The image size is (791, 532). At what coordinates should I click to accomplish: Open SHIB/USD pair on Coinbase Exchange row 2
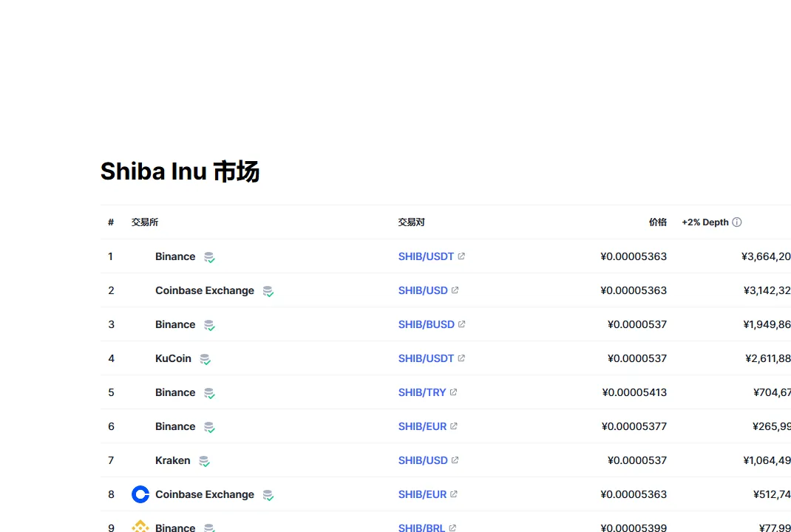pos(423,290)
